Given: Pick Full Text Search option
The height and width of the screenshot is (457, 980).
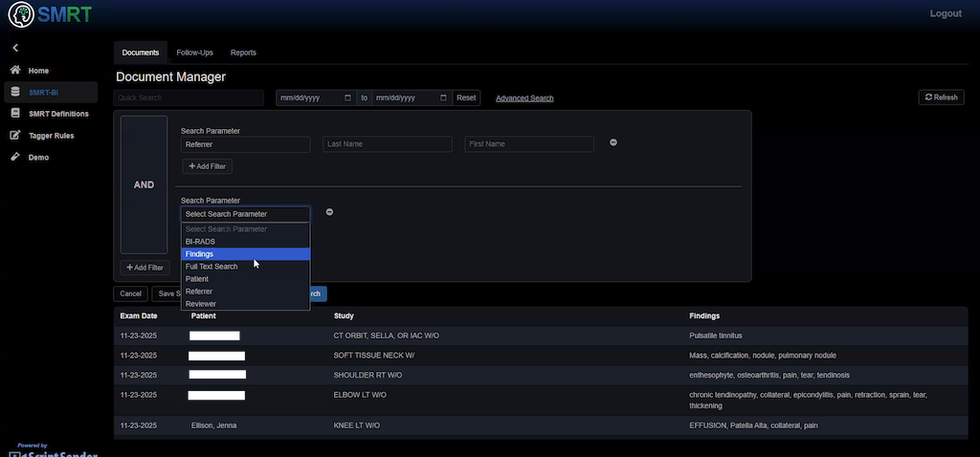Looking at the screenshot, I should (x=245, y=267).
